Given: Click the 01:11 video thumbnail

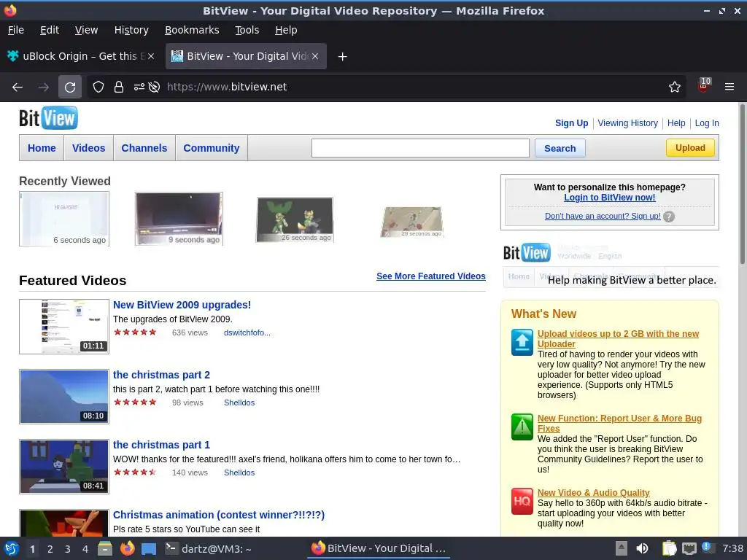Looking at the screenshot, I should 64,327.
